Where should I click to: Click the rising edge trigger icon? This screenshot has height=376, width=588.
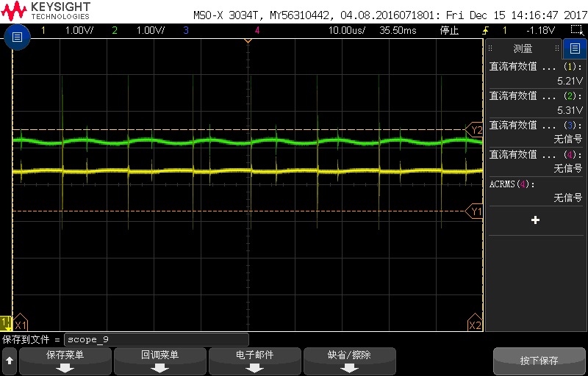pyautogui.click(x=487, y=30)
